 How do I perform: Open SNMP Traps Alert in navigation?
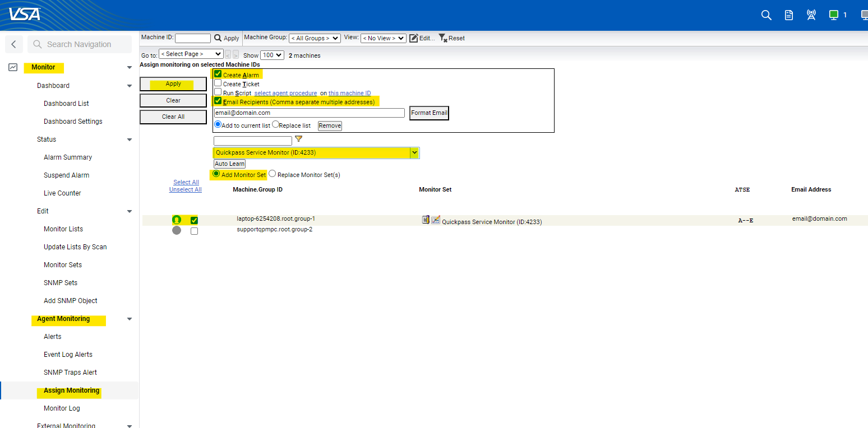pos(70,373)
